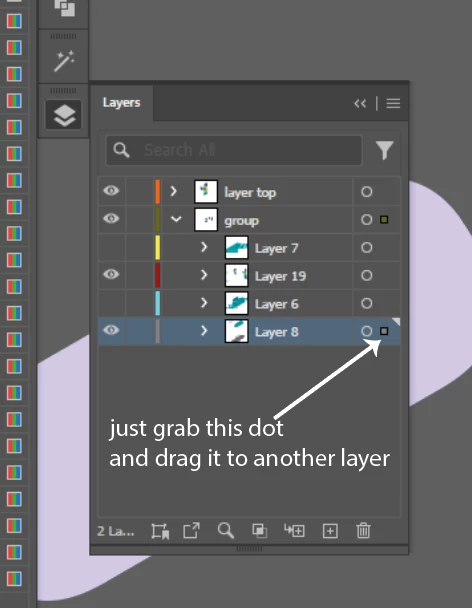
Task: Show Layer 6 via visibility box
Action: click(x=112, y=304)
